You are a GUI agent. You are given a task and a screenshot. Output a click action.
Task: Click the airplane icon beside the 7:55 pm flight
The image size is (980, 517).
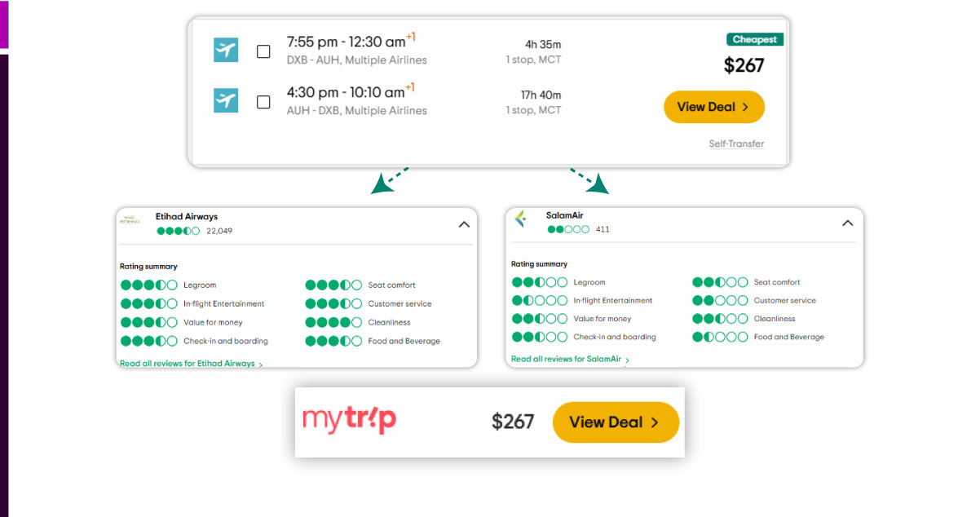pyautogui.click(x=226, y=50)
